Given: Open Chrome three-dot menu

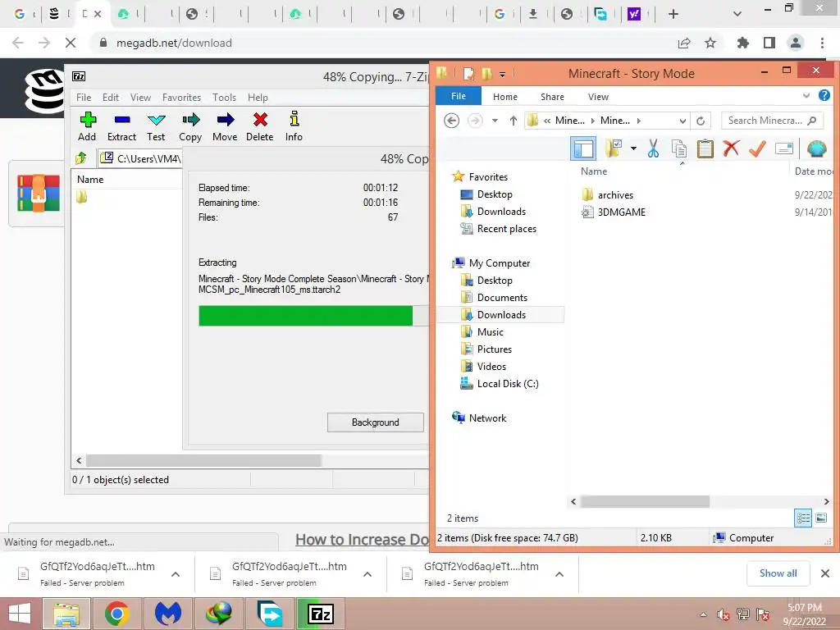Looking at the screenshot, I should click(x=822, y=43).
